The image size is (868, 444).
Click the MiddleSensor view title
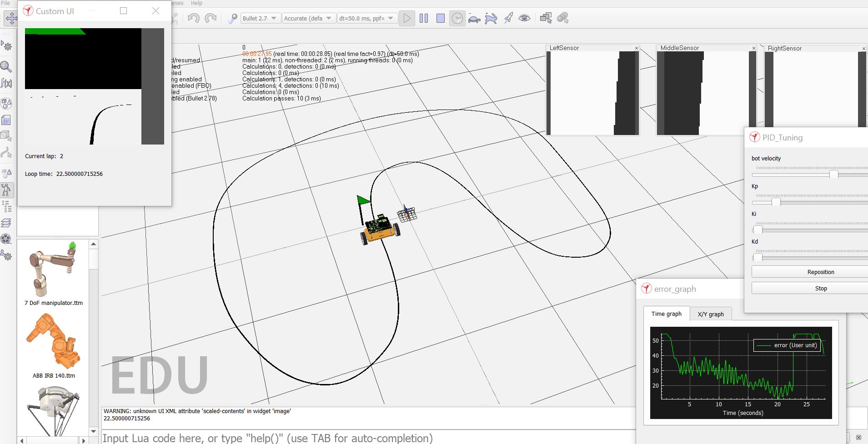pos(679,48)
